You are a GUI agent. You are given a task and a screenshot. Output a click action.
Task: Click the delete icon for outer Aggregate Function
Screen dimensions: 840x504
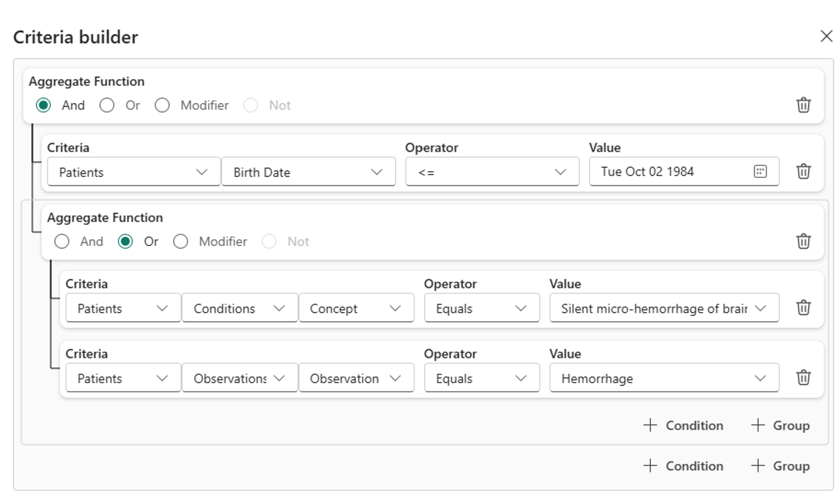click(804, 105)
